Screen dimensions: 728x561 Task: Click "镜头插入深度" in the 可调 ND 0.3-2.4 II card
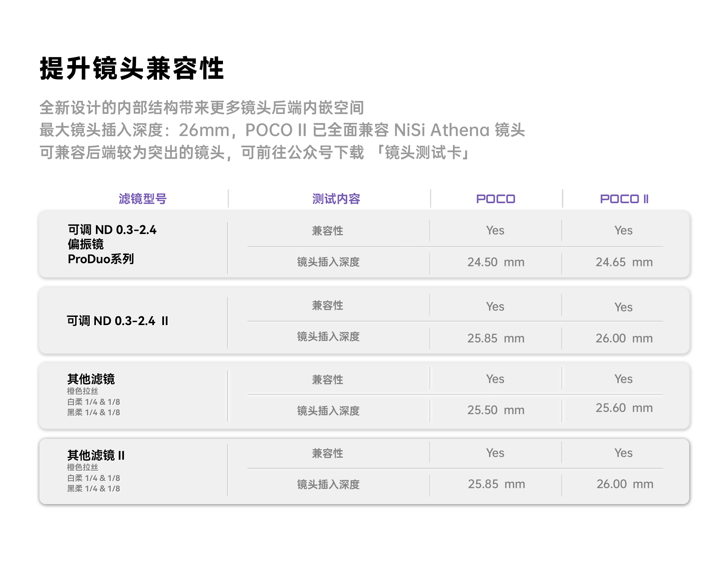coord(328,337)
